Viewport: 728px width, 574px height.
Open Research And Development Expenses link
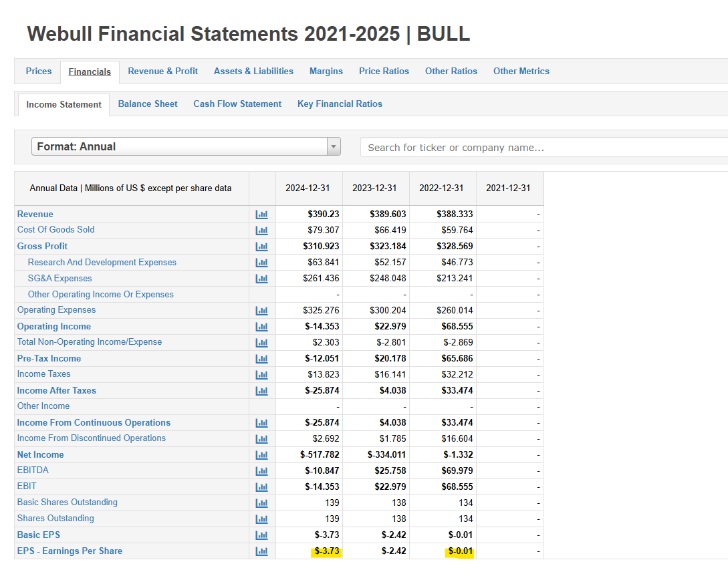pos(102,262)
